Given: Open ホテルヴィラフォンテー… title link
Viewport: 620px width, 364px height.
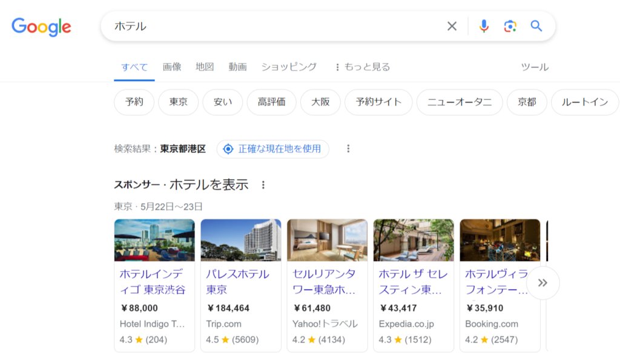Looking at the screenshot, I should click(496, 282).
